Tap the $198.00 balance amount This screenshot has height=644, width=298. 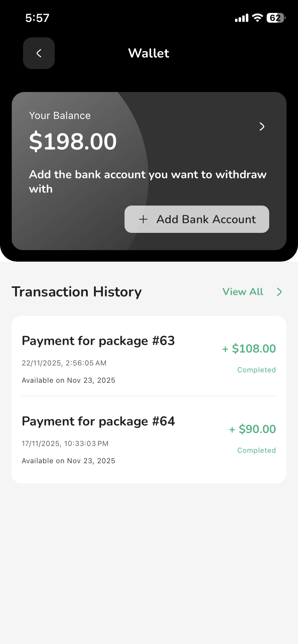(x=73, y=141)
